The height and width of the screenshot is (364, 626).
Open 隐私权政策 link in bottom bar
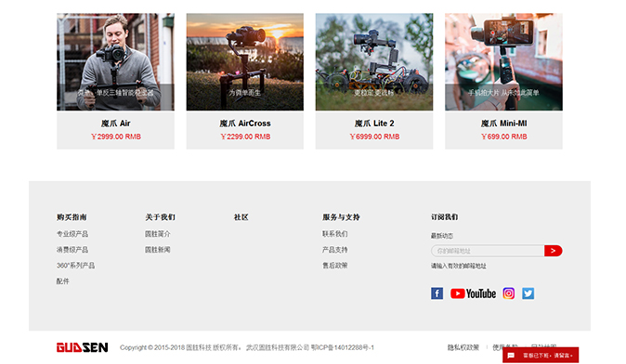point(463,347)
